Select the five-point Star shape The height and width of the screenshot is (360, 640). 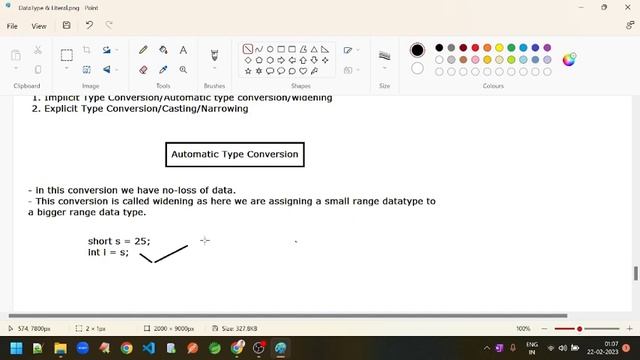pyautogui.click(x=248, y=71)
